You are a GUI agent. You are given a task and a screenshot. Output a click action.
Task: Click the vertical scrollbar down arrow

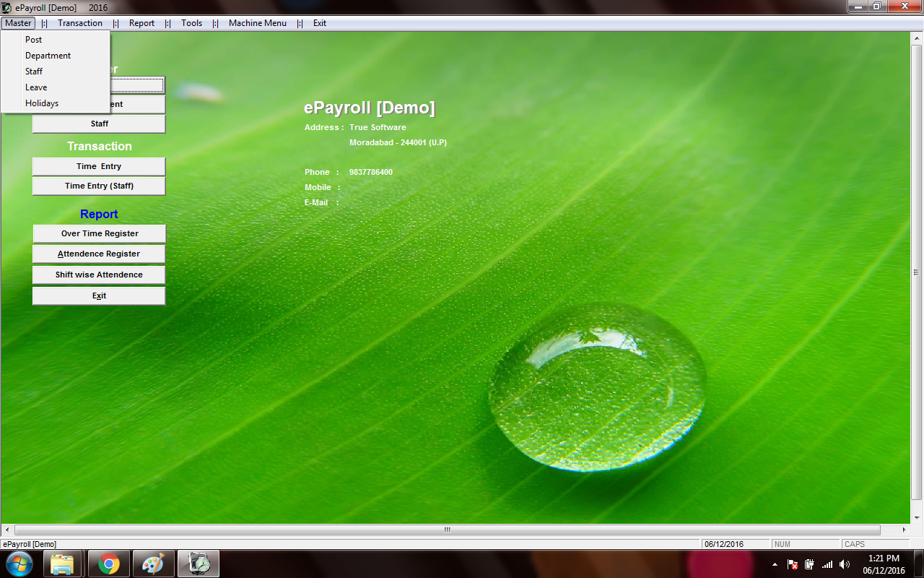(917, 518)
